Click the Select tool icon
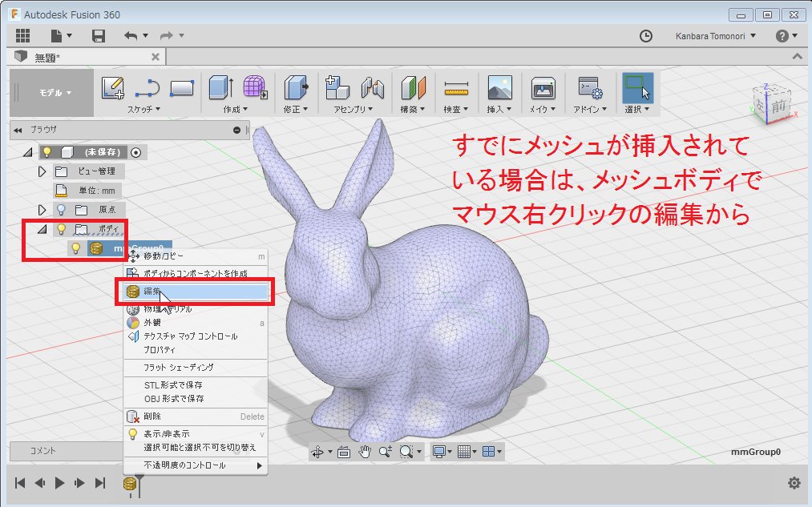 (x=637, y=87)
